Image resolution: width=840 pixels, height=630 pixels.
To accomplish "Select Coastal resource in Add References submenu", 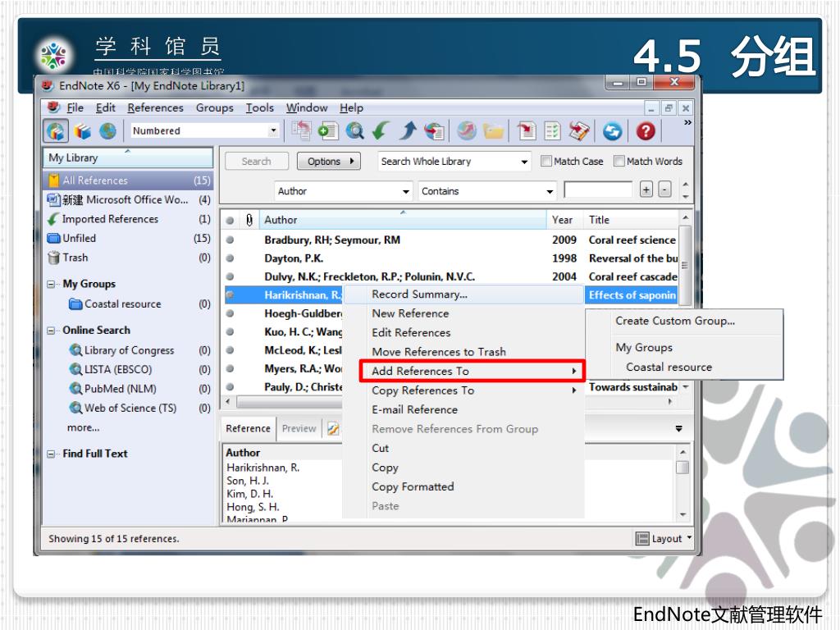I will [669, 367].
